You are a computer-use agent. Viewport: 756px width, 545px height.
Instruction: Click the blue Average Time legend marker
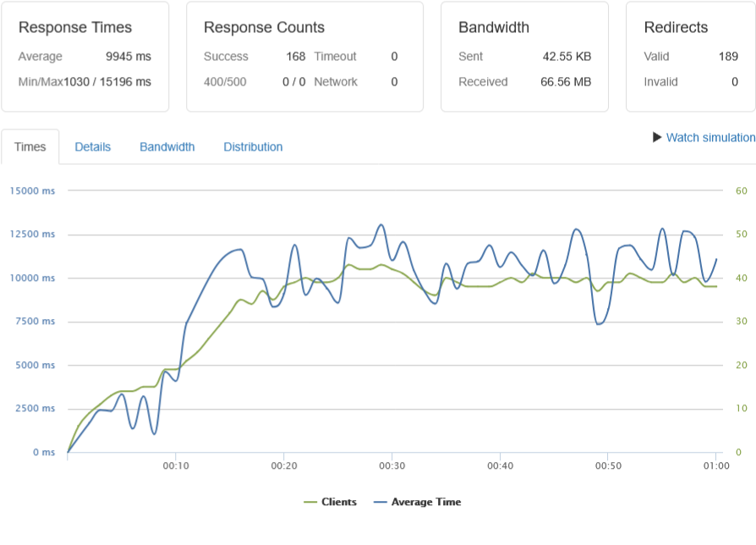(380, 502)
